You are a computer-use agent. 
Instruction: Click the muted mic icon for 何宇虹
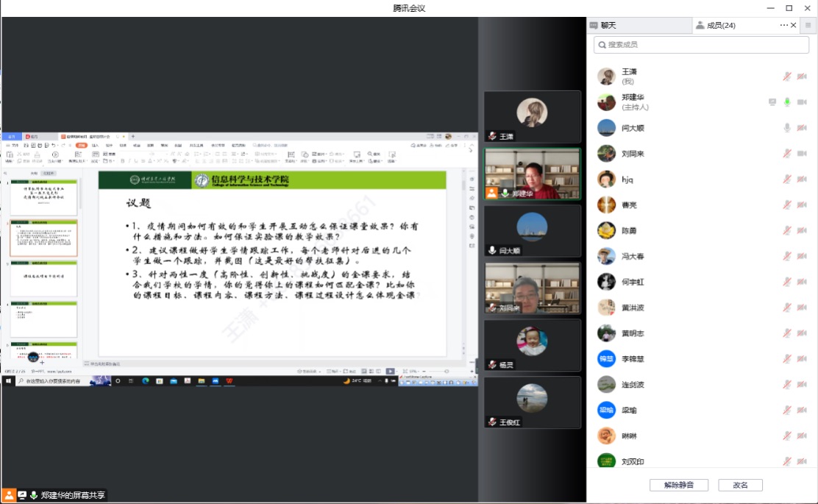[x=787, y=282]
